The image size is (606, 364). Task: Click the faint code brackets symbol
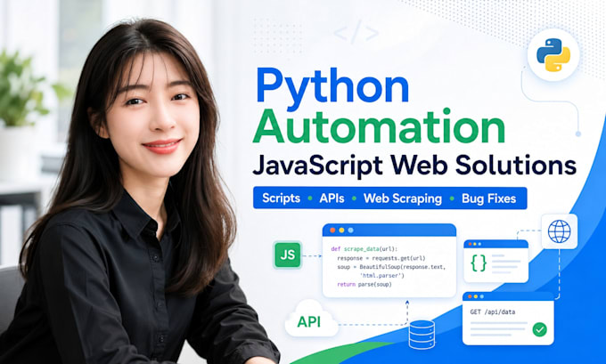[356, 34]
